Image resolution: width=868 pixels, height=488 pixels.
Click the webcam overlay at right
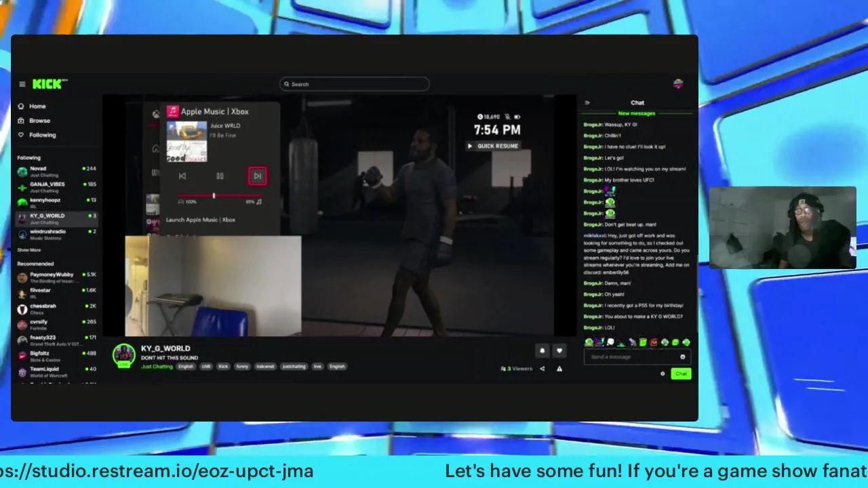tap(783, 228)
